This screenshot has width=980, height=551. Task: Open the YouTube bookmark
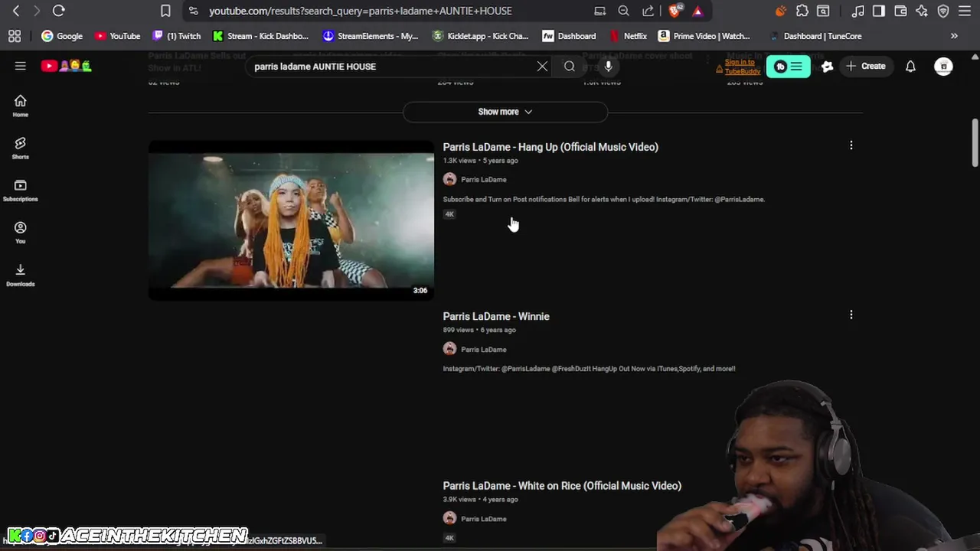117,36
